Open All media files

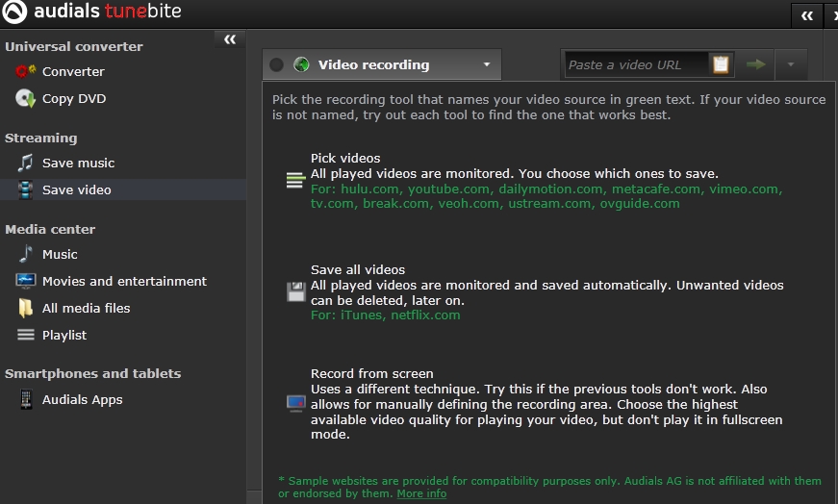click(x=86, y=309)
